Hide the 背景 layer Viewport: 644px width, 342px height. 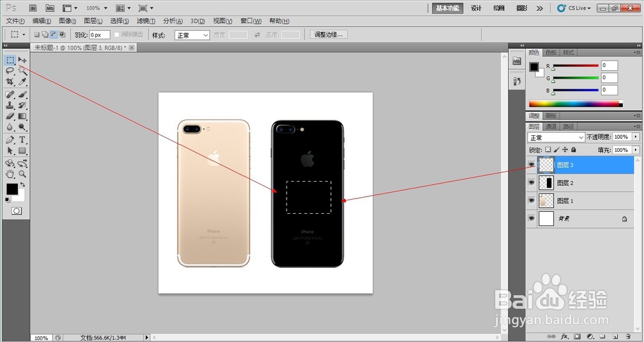(531, 218)
